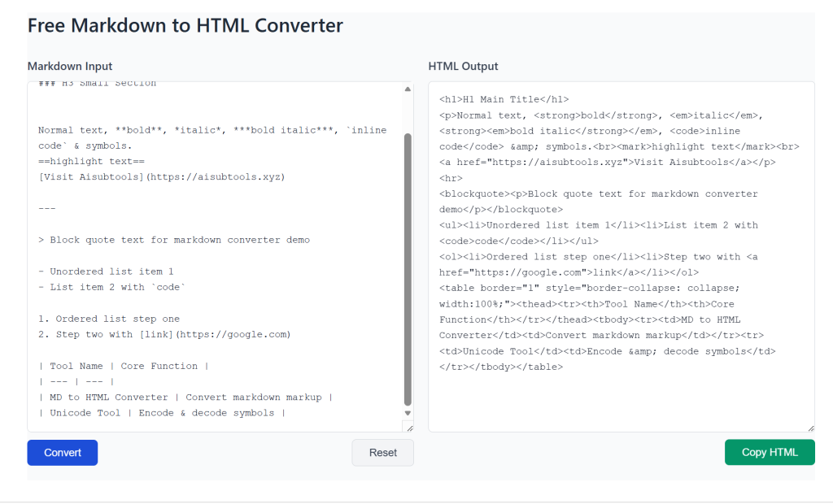Click the '| Unicode Tool | Encode & decode symbols |' row

pyautogui.click(x=162, y=413)
